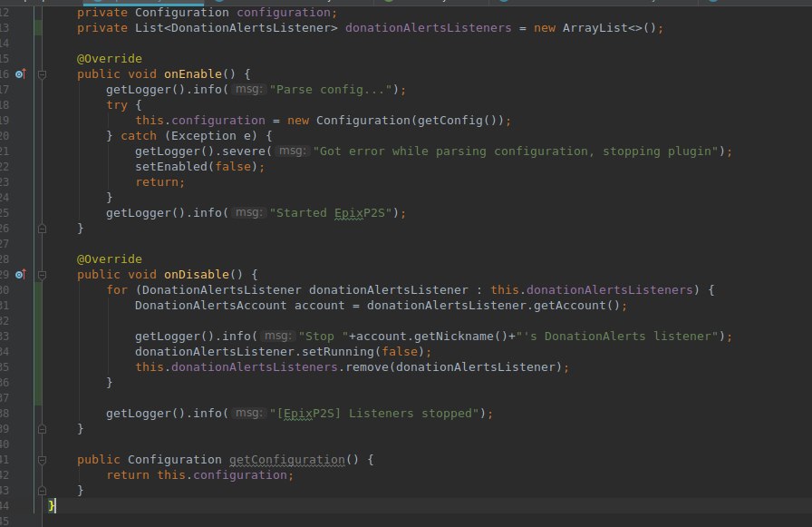Click the override gutter icon beside onDisable
The width and height of the screenshot is (812, 527).
pyautogui.click(x=20, y=275)
